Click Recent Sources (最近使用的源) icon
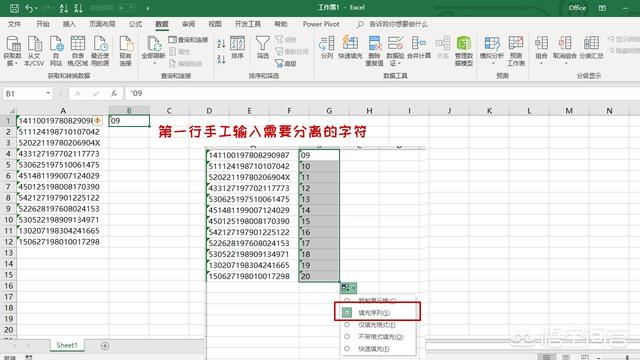The height and width of the screenshot is (360, 640). [100, 51]
